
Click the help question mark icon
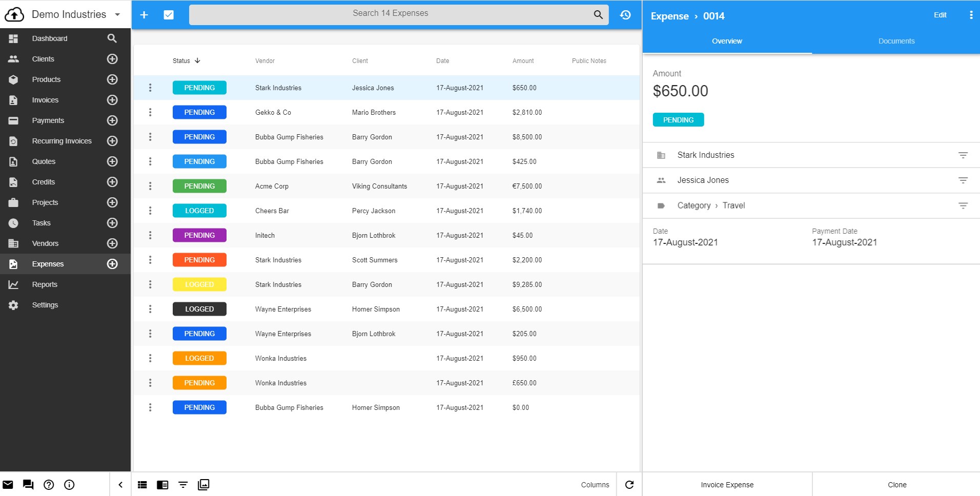[49, 484]
